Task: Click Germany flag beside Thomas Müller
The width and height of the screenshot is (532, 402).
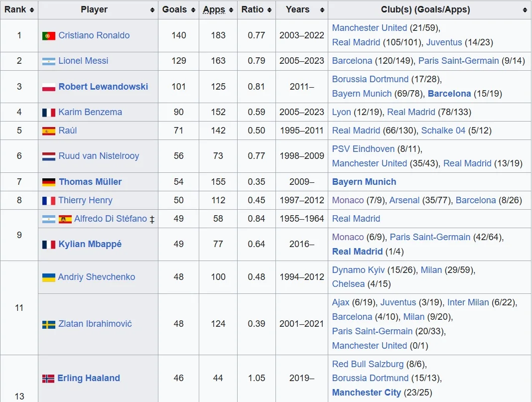Action: pyautogui.click(x=48, y=182)
